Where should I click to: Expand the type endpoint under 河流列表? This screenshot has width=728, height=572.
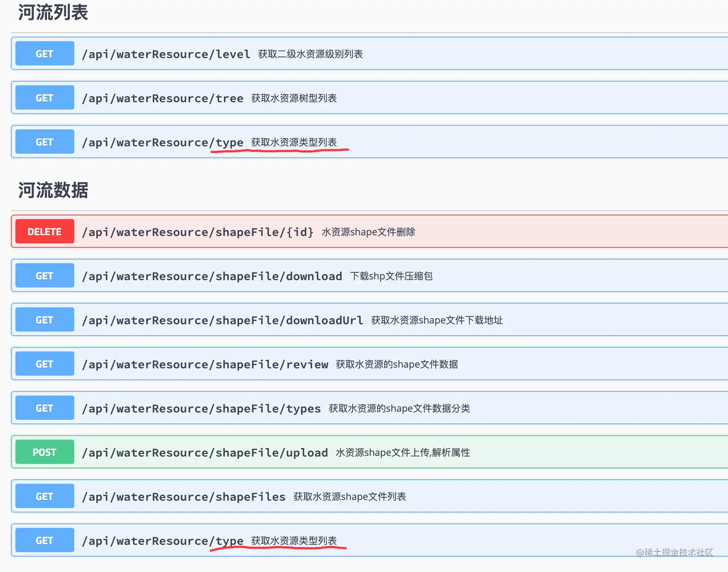pos(163,143)
